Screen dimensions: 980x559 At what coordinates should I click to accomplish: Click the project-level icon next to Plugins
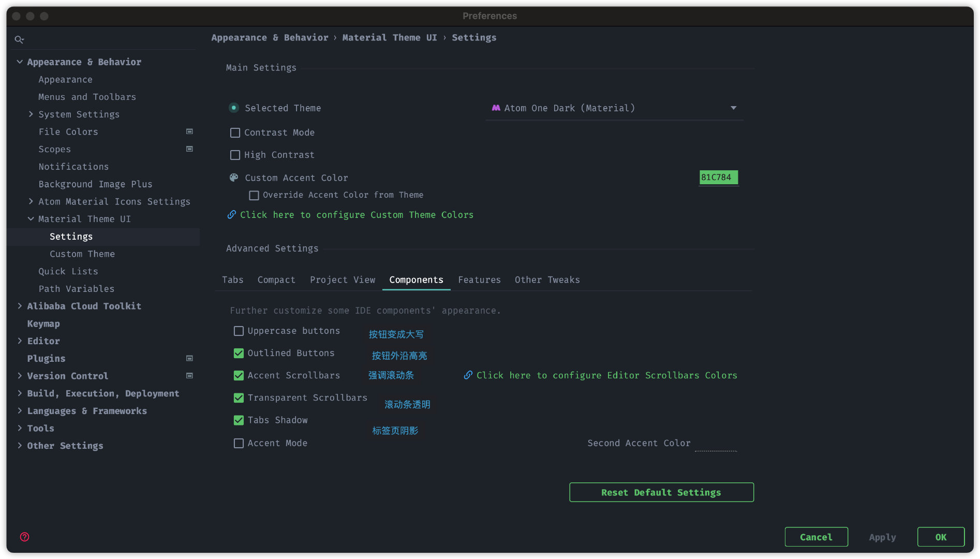189,358
